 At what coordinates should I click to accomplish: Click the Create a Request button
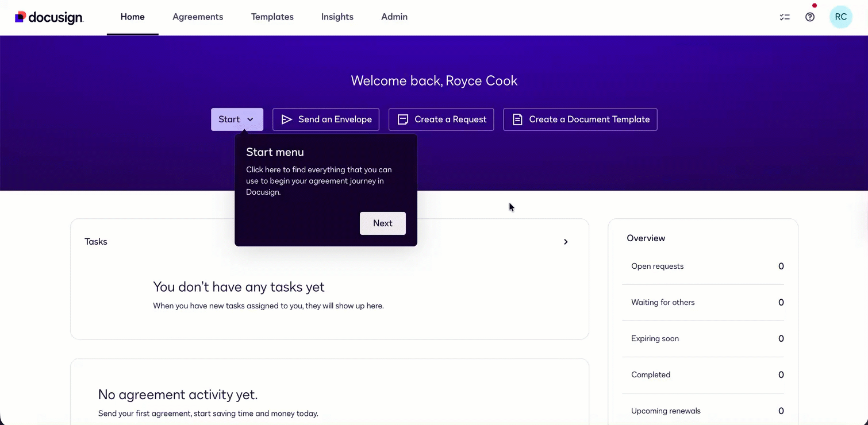tap(441, 119)
